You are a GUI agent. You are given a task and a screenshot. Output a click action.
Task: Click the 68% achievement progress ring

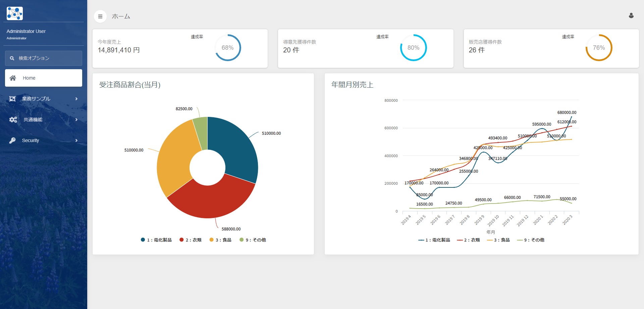[x=228, y=48]
